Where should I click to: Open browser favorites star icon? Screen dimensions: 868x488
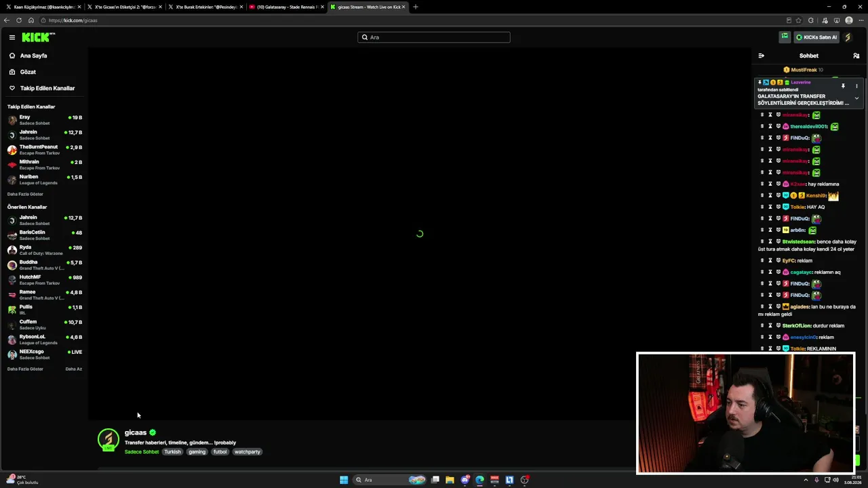tap(798, 20)
